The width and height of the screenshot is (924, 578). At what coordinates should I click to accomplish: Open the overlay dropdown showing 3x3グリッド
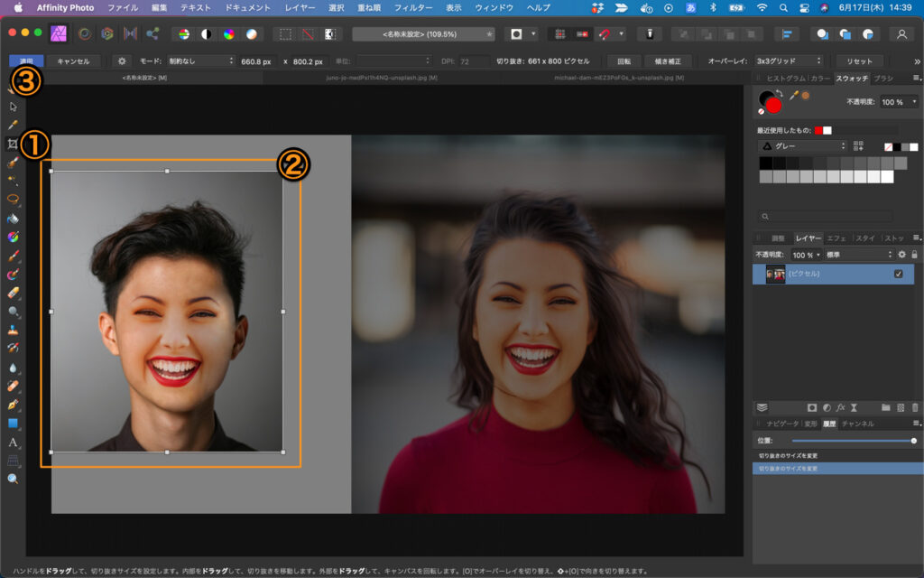click(790, 61)
